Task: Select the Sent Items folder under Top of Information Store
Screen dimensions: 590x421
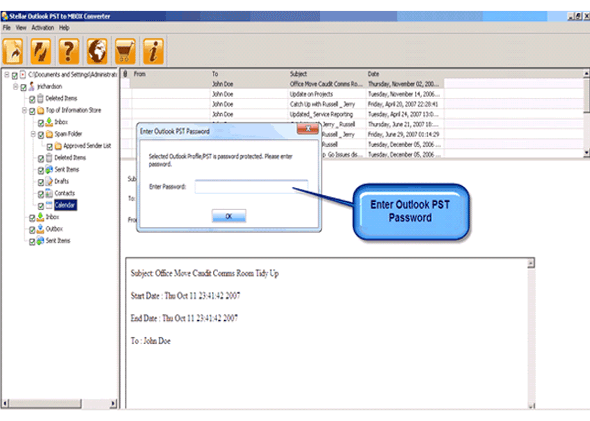Action: (67, 169)
